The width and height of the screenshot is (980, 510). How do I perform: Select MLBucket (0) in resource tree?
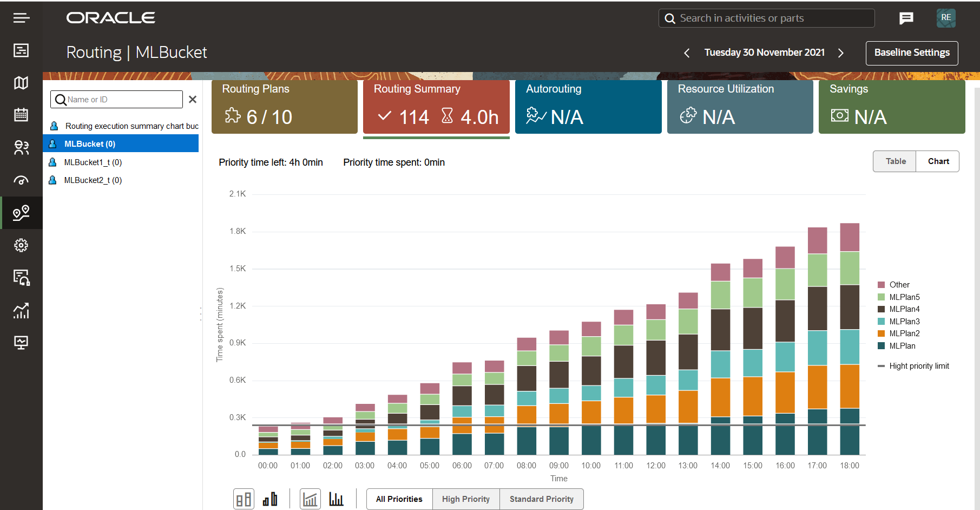point(121,143)
